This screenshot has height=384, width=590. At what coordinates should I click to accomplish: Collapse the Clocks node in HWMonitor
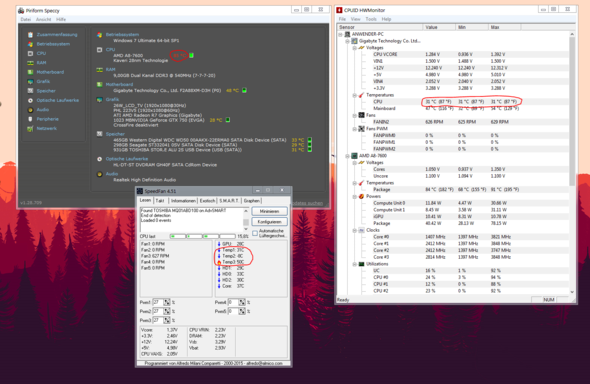tap(354, 230)
